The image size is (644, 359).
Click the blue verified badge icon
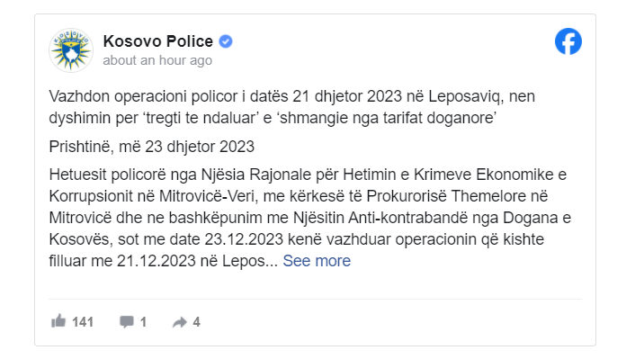click(226, 41)
